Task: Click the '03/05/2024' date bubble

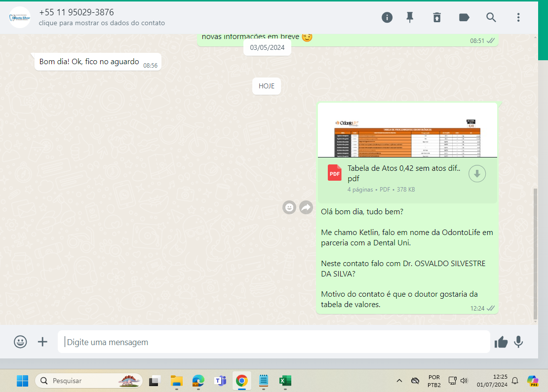Action: 268,47
